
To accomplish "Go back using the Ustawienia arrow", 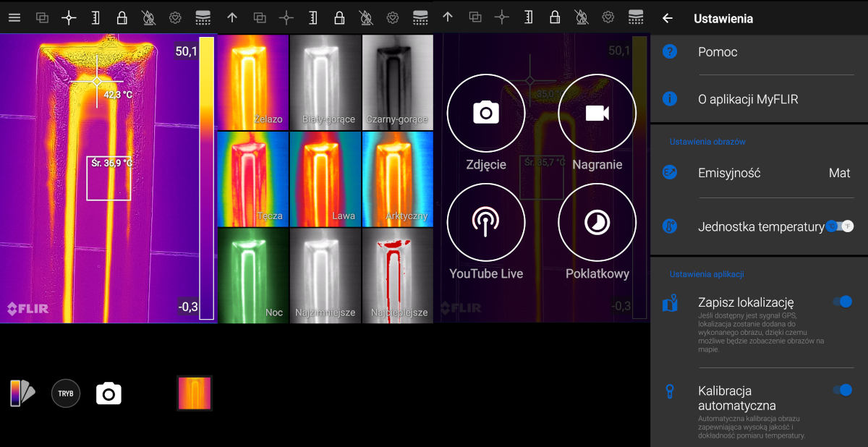I will pos(668,19).
